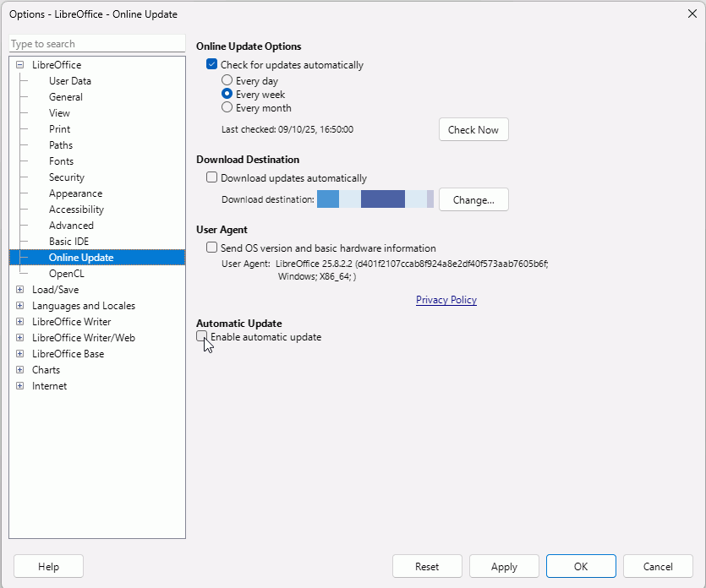Click the Check Now button
Image resolution: width=706 pixels, height=588 pixels.
473,130
